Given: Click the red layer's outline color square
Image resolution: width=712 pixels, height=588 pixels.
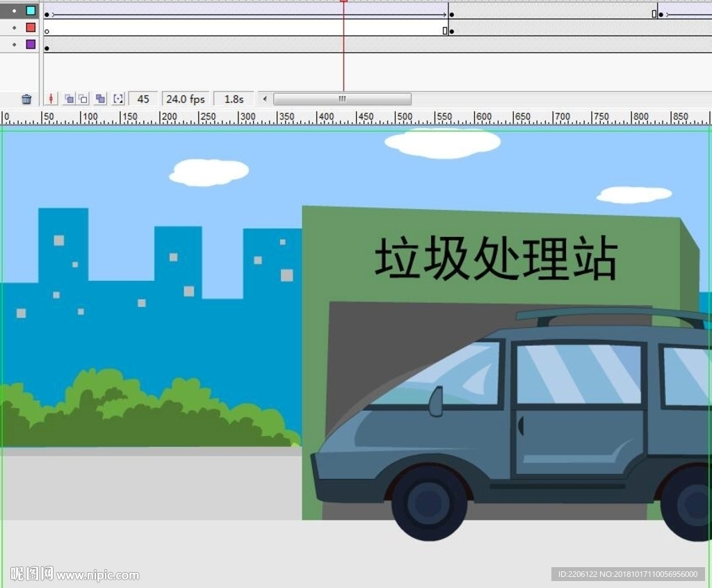Looking at the screenshot, I should [31, 28].
